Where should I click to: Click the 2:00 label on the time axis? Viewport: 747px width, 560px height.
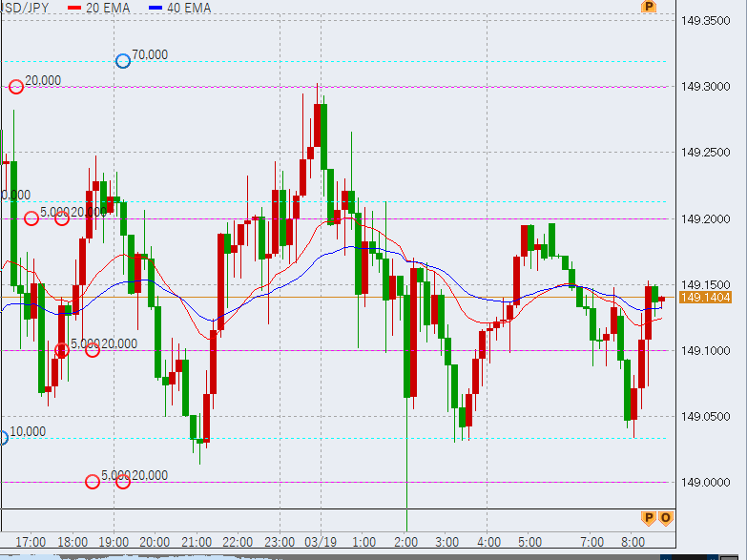pyautogui.click(x=406, y=542)
